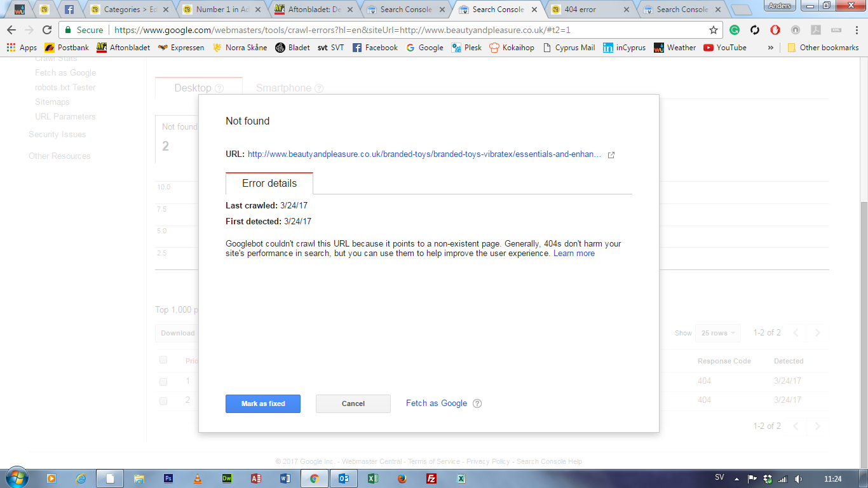Toggle the select-all checkbox in table header
Screen dimensions: 868x488
click(x=163, y=360)
